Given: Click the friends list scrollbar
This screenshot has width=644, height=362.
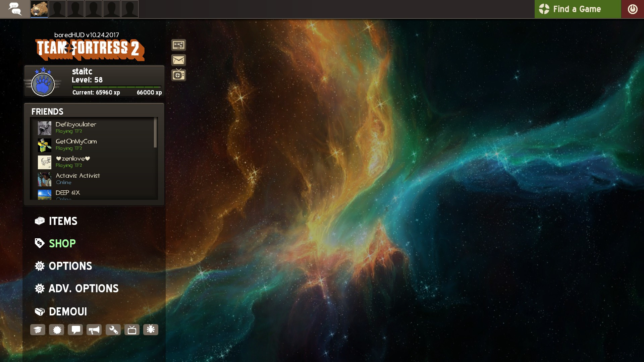Looking at the screenshot, I should pyautogui.click(x=155, y=132).
